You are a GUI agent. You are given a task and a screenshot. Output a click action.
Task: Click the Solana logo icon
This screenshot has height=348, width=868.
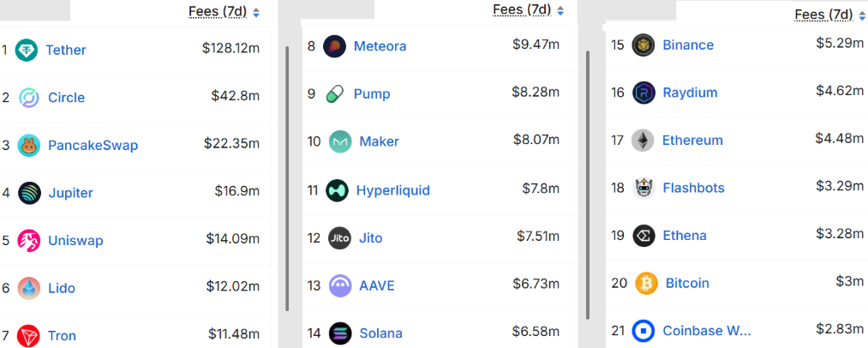[340, 333]
